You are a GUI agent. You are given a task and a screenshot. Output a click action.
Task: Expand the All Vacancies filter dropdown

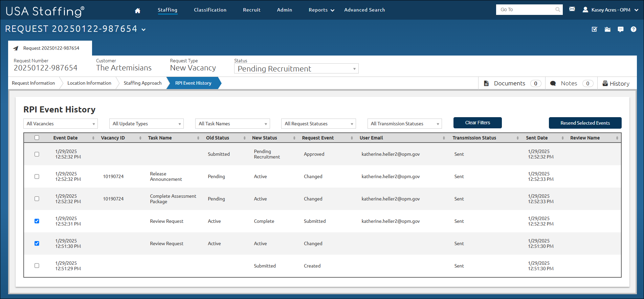point(61,124)
